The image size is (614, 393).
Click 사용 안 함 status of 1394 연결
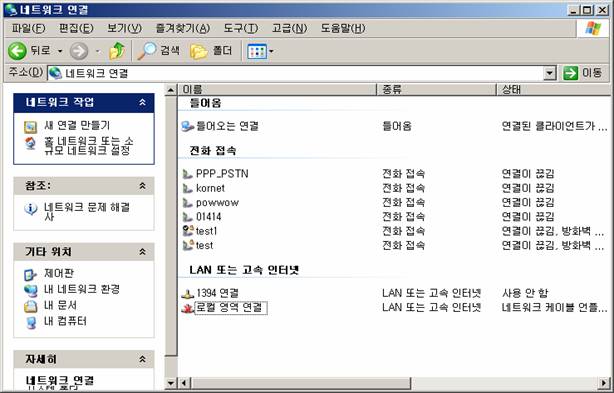(525, 293)
